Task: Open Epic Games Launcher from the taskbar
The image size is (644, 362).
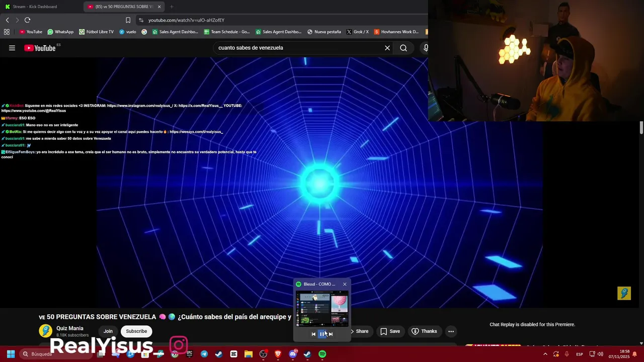Action: (x=189, y=354)
